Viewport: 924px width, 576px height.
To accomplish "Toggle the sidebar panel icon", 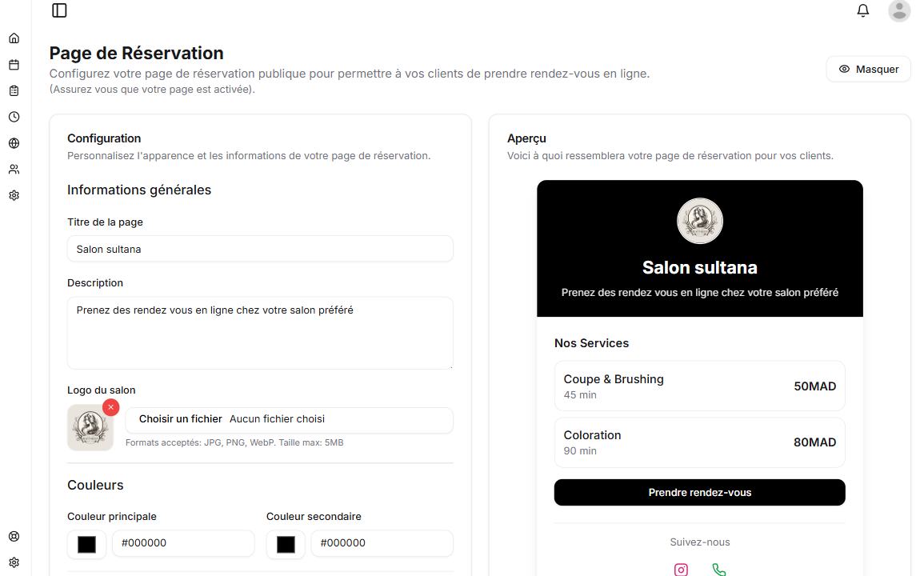I will [59, 10].
